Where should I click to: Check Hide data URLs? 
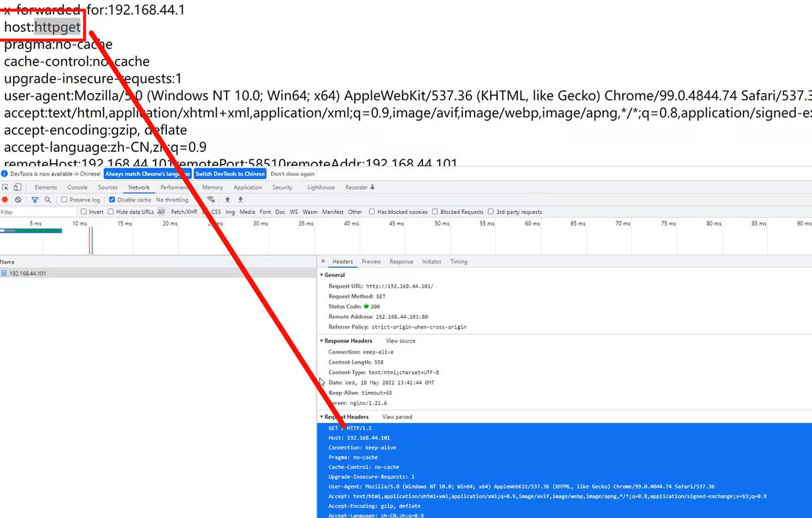tap(111, 212)
